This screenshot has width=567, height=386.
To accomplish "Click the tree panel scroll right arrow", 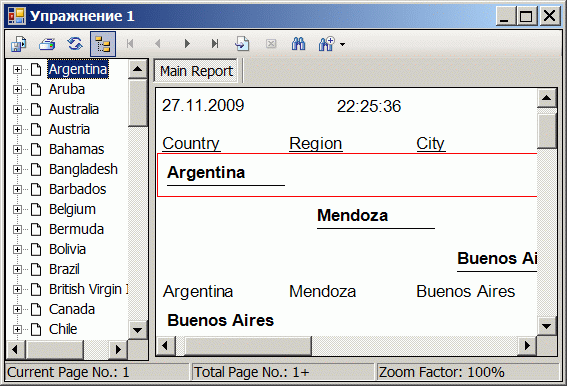I will 118,349.
